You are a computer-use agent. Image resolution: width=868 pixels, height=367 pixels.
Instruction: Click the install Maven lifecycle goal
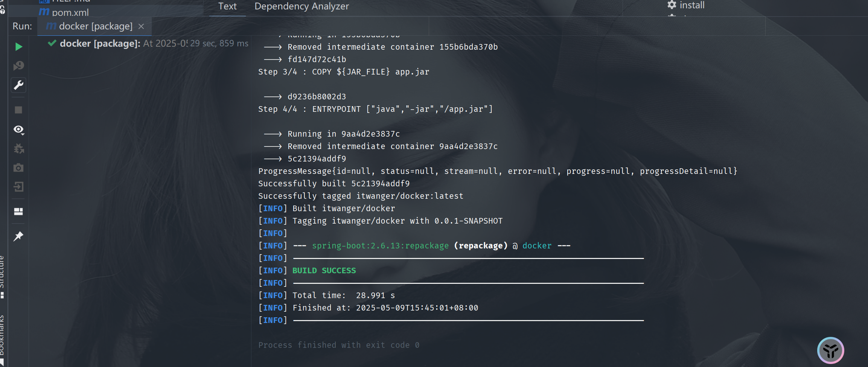691,5
